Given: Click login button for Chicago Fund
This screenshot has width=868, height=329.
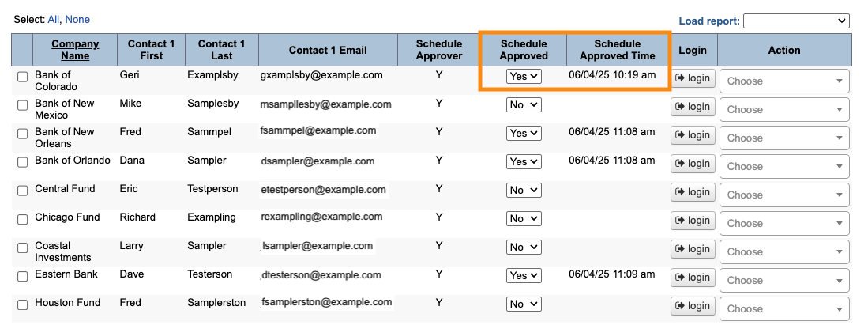Looking at the screenshot, I should point(693,221).
